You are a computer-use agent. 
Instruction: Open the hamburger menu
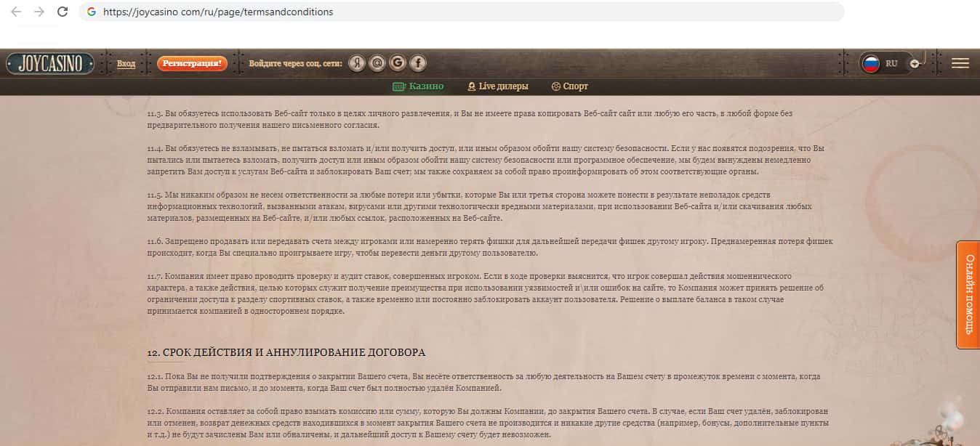(x=960, y=63)
